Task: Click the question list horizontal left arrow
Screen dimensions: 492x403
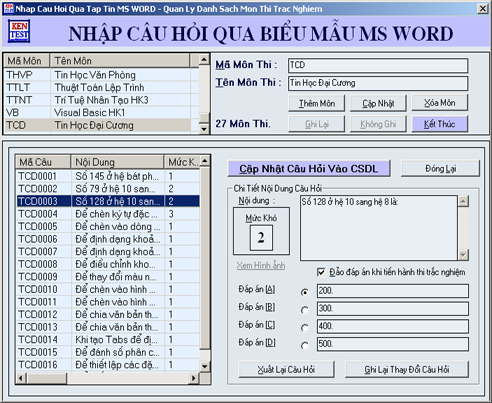Action: 21,378
